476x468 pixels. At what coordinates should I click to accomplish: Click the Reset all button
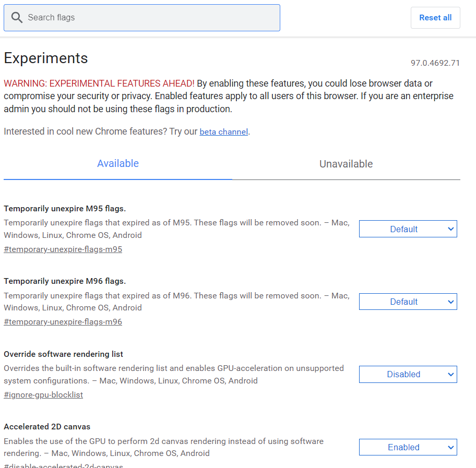point(435,18)
